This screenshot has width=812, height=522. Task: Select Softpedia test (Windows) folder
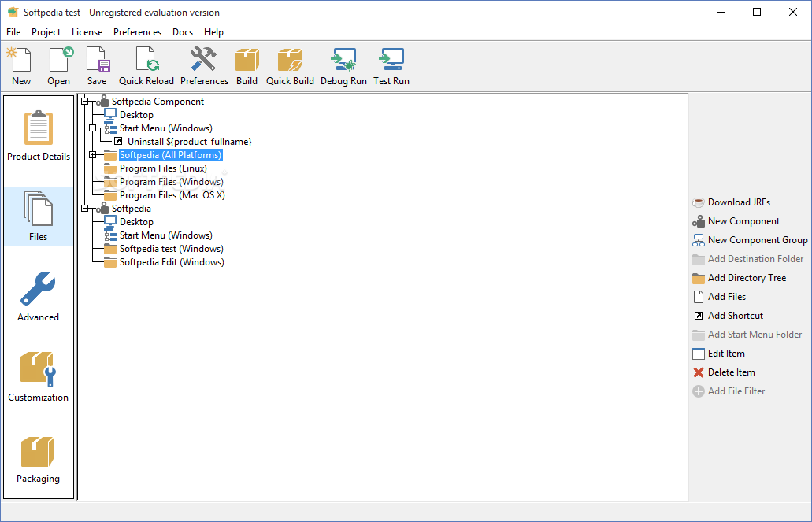pyautogui.click(x=172, y=249)
